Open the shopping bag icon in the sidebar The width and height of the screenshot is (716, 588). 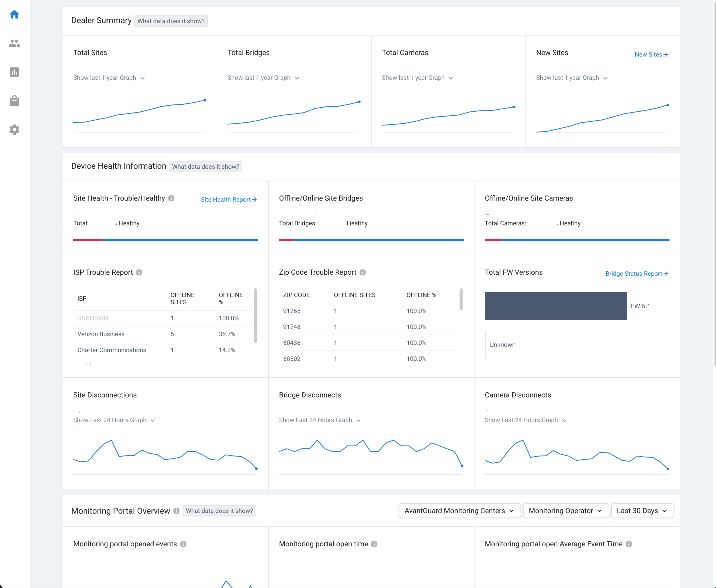pos(14,101)
